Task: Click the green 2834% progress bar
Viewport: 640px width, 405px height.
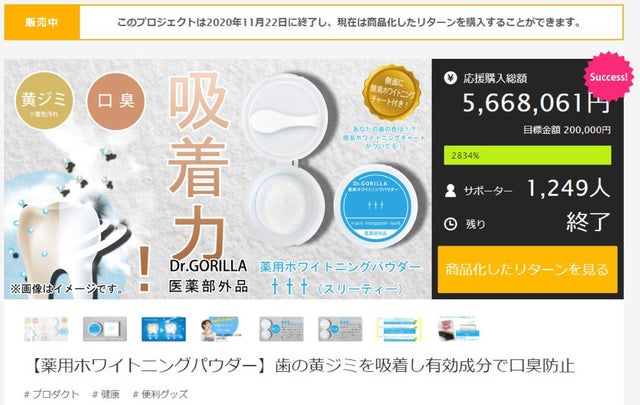Action: click(x=527, y=155)
